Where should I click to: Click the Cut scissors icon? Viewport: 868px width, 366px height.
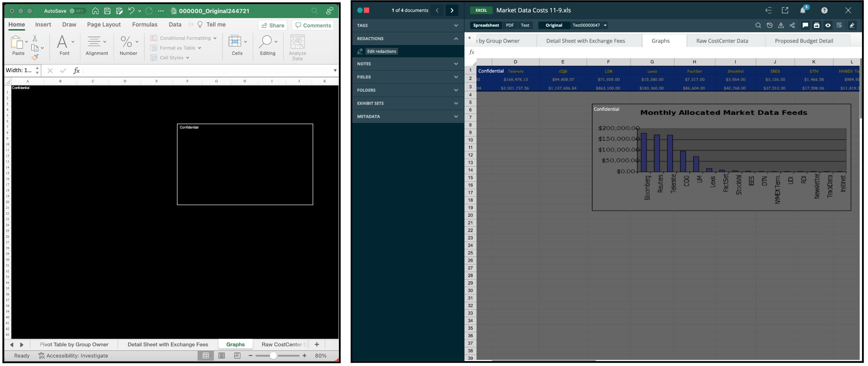pyautogui.click(x=35, y=38)
